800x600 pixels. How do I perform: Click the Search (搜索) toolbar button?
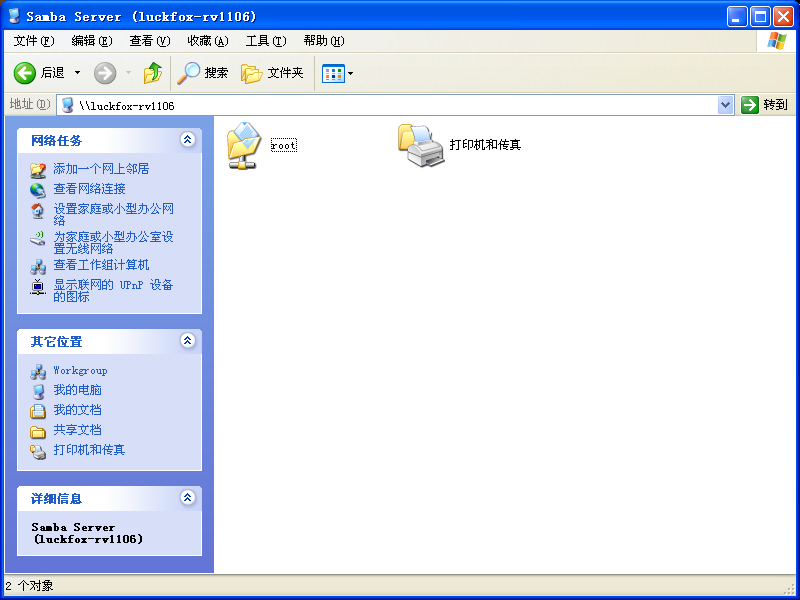tap(203, 73)
